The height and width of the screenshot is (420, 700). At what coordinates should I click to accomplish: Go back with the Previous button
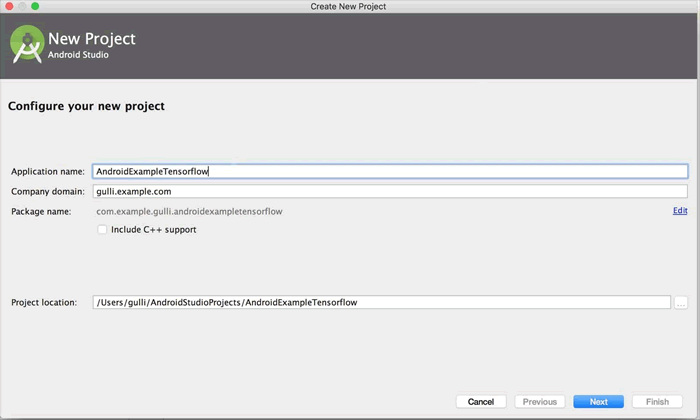click(540, 402)
